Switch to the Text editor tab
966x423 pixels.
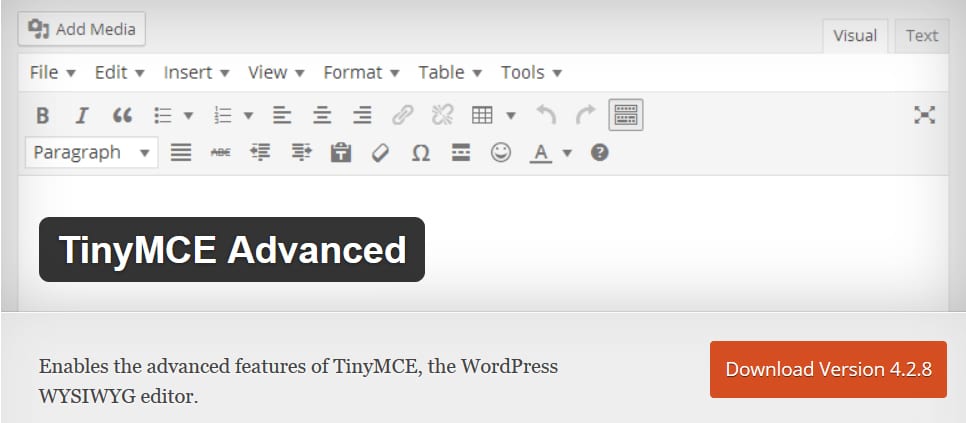pos(922,36)
